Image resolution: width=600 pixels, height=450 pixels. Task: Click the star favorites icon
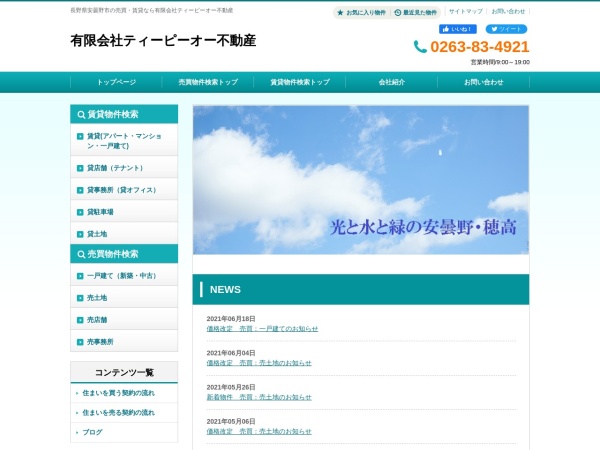tap(340, 13)
